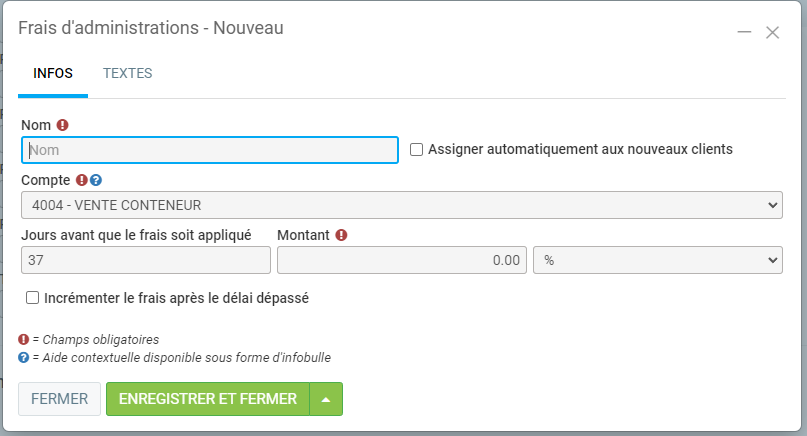Open the percent unit dropdown for Montant
This screenshot has width=807, height=436.
tap(658, 260)
